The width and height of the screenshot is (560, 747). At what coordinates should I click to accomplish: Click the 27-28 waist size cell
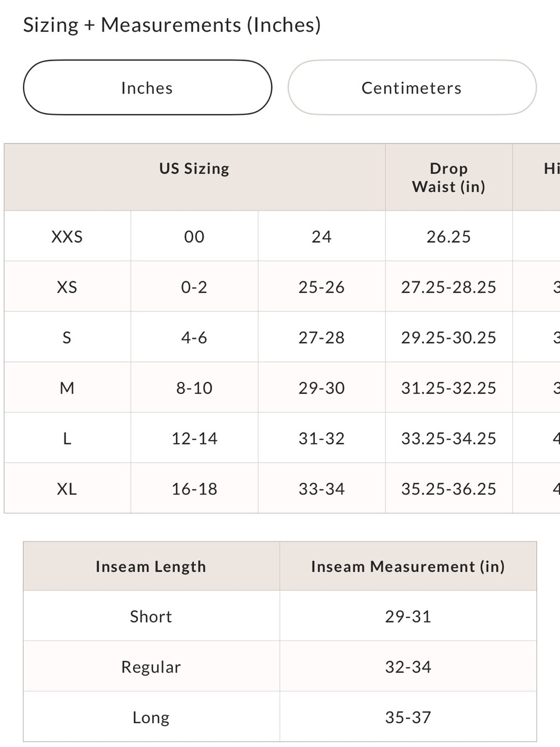321,337
